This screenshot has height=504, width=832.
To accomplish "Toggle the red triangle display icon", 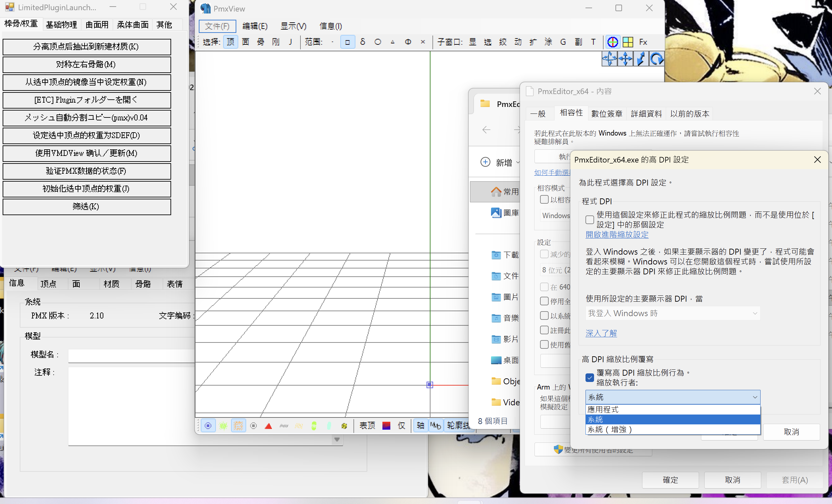I will (x=269, y=426).
